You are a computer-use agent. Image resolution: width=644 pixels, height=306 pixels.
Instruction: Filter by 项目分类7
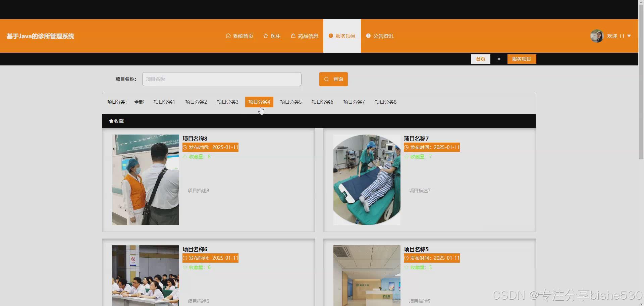pos(354,102)
